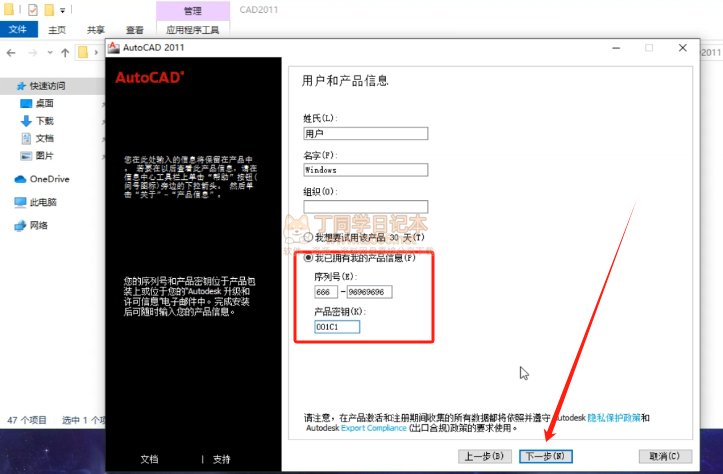Select 图片 in navigation pane
The image size is (723, 474).
tap(45, 156)
